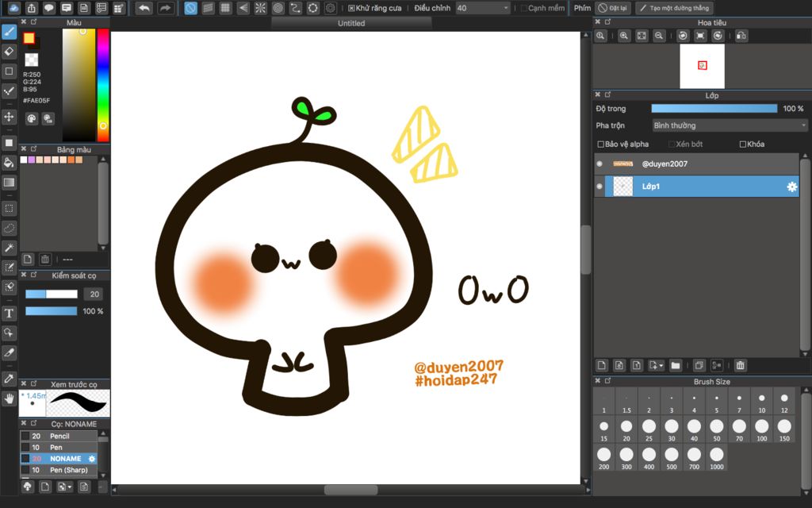Zoom out on the navigator preview

click(x=659, y=36)
